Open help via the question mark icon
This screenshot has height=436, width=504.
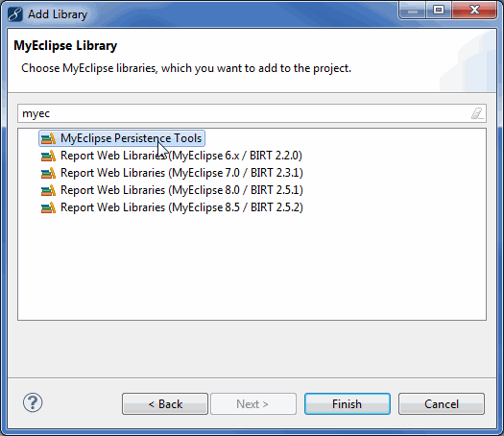[33, 402]
